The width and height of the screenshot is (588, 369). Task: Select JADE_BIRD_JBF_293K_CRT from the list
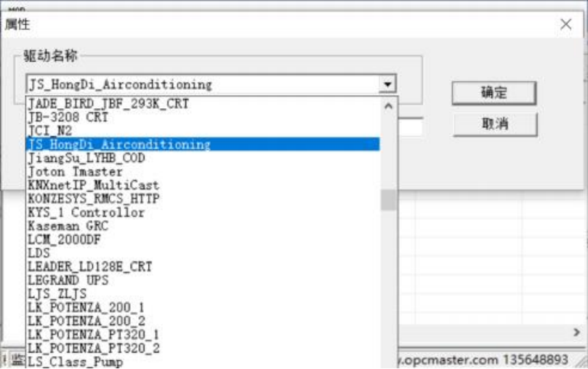coord(203,104)
